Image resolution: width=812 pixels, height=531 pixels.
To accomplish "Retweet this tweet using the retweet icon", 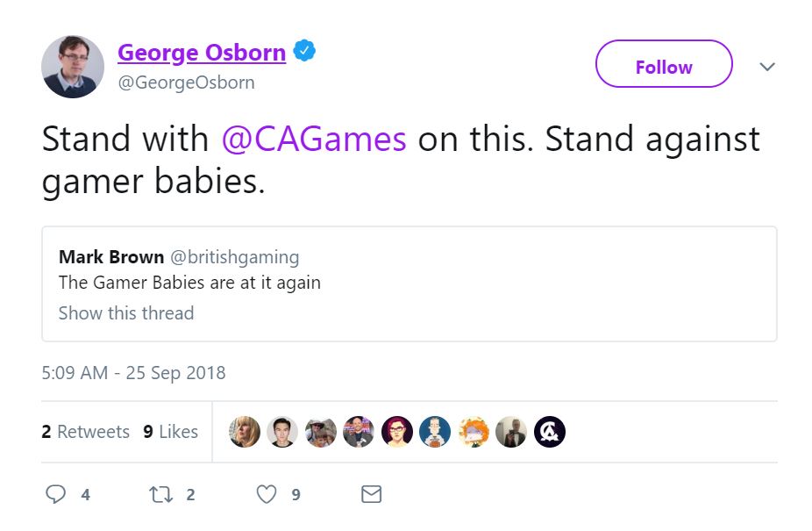I will pos(161,495).
